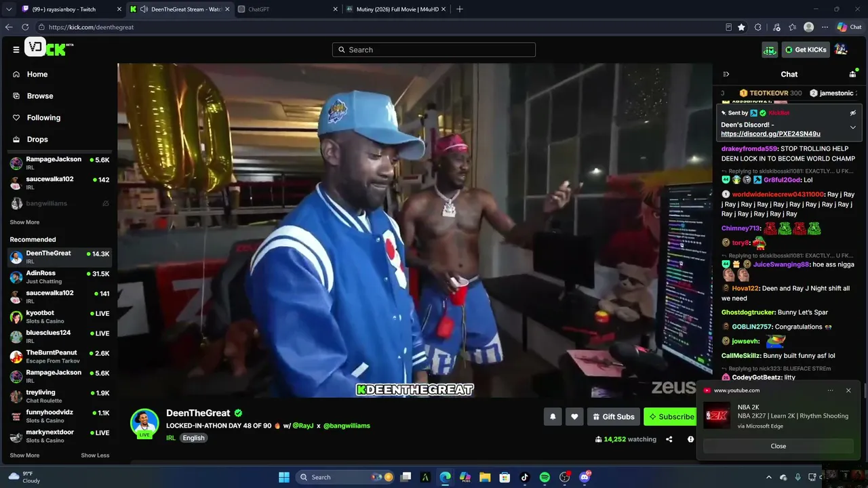868x488 pixels.
Task: Focus the Kick search box
Action: (434, 49)
